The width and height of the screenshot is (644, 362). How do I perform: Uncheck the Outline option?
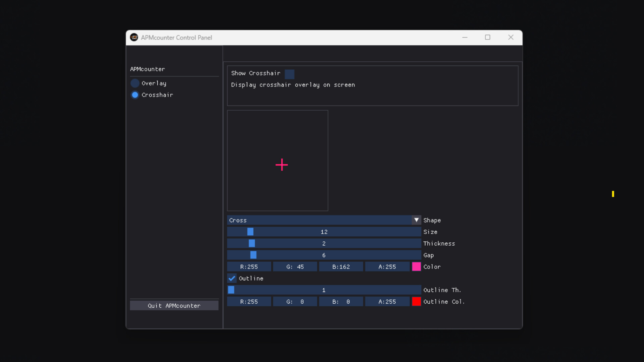pyautogui.click(x=231, y=278)
